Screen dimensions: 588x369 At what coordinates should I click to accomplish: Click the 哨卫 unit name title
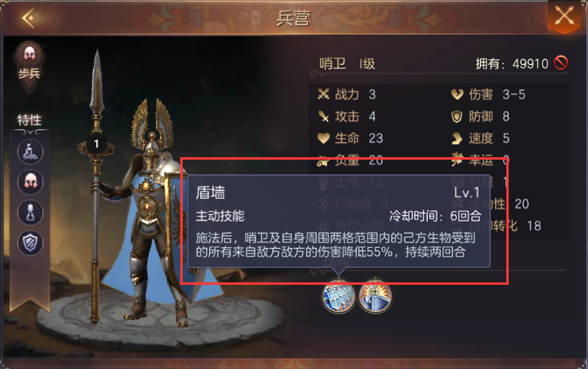[332, 63]
